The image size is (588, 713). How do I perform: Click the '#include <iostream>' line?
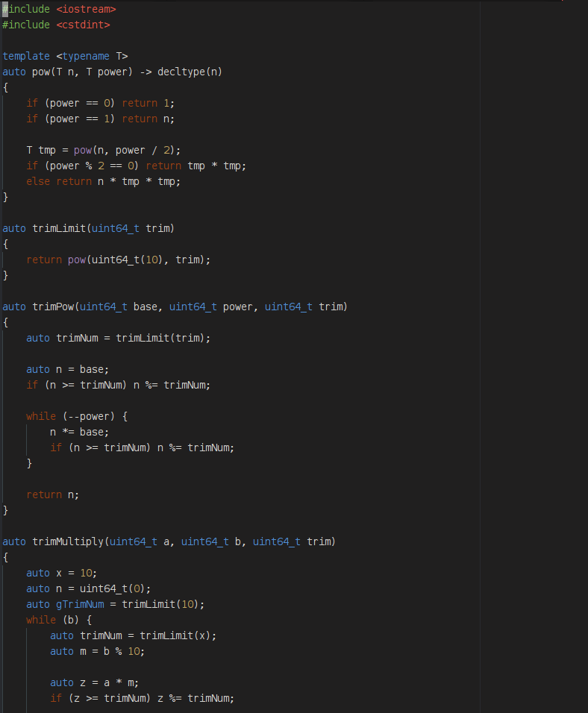pyautogui.click(x=59, y=9)
